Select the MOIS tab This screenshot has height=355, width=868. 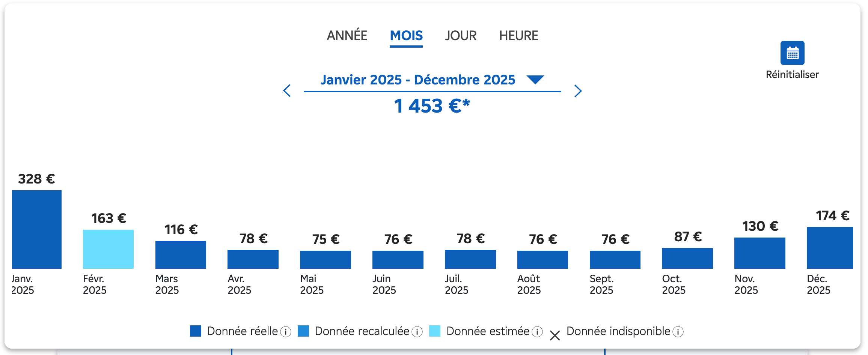click(406, 36)
